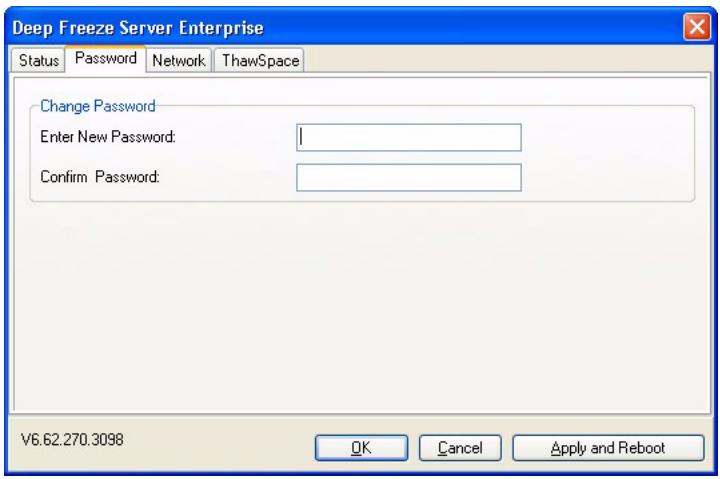Select the Password tab

pos(106,59)
